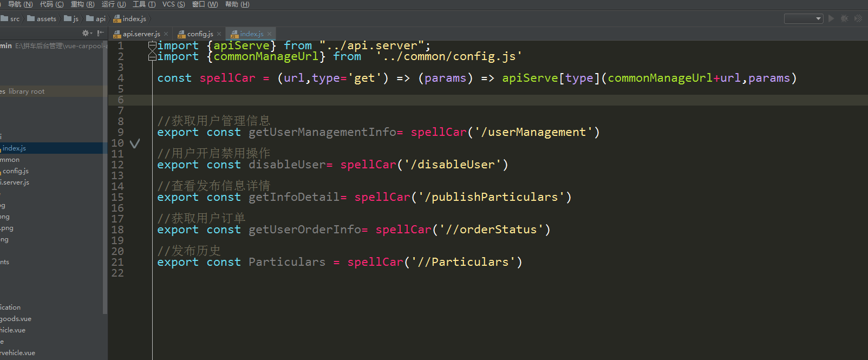Click the comment '//获取用户订单'

point(201,218)
